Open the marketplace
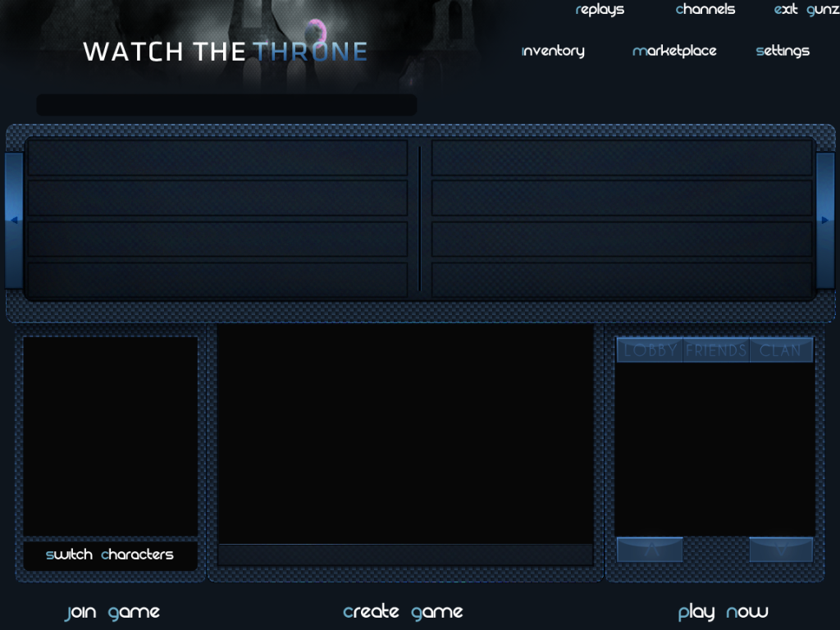Image resolution: width=840 pixels, height=630 pixels. (x=674, y=52)
